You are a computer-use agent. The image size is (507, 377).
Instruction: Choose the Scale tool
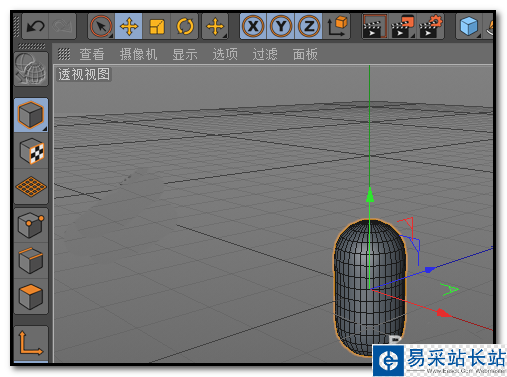point(157,26)
